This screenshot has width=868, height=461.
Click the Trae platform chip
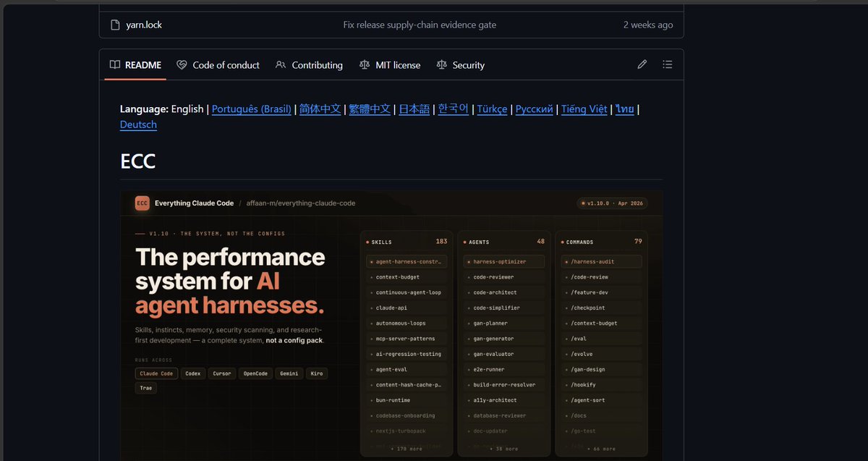146,388
